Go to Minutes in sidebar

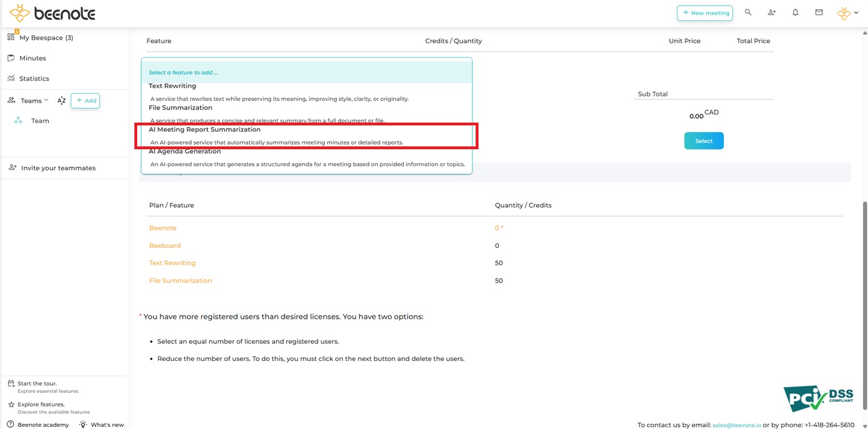point(32,58)
